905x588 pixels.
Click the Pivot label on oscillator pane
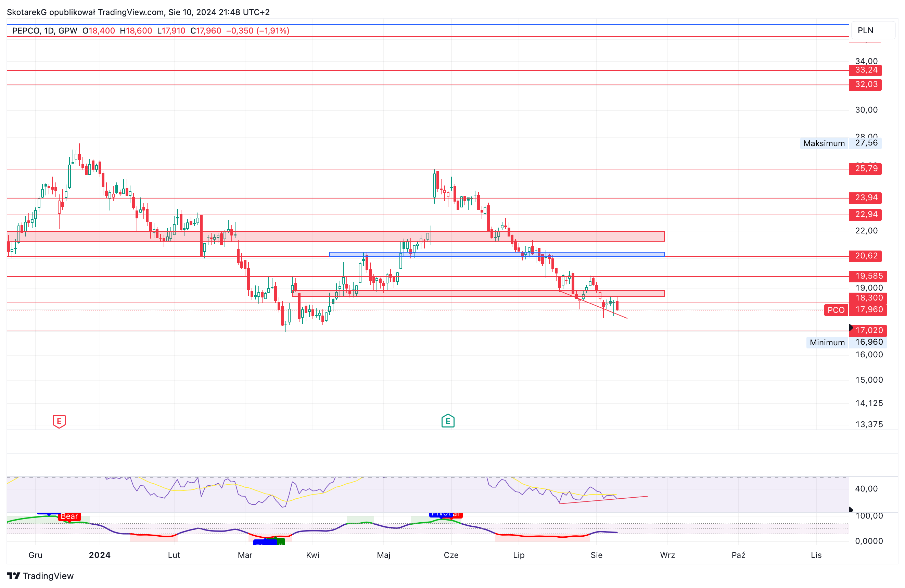pos(441,514)
